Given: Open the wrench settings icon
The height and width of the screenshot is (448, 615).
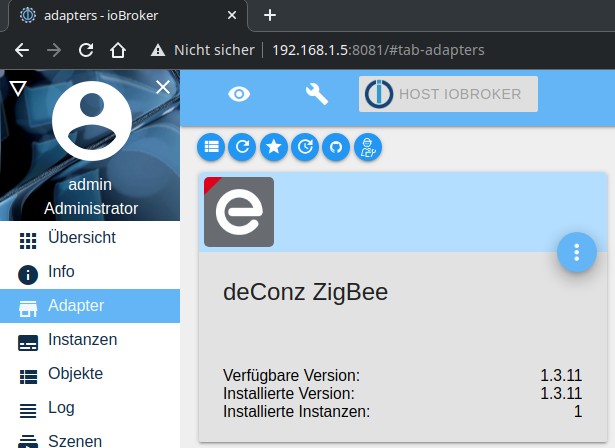Looking at the screenshot, I should 316,94.
